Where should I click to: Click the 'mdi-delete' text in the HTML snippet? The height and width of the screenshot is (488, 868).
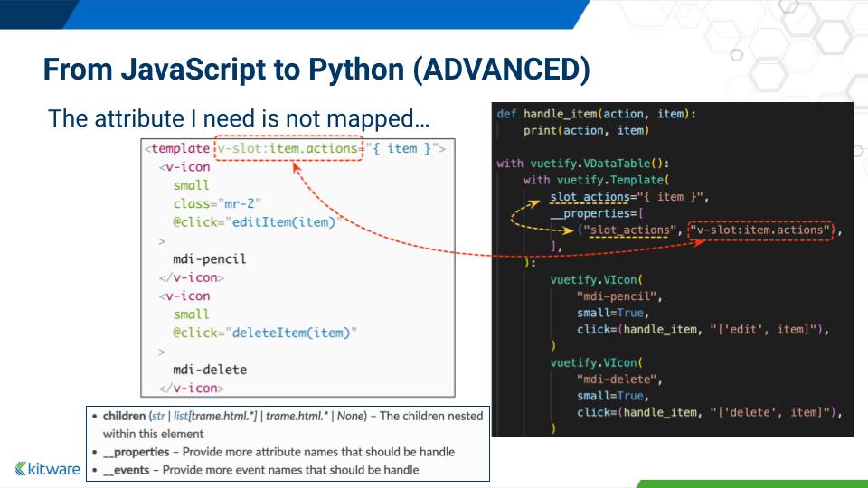coord(210,370)
